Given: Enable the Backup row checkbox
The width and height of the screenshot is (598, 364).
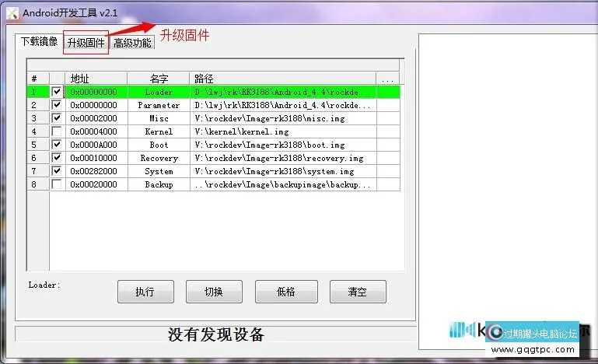Looking at the screenshot, I should pos(57,184).
